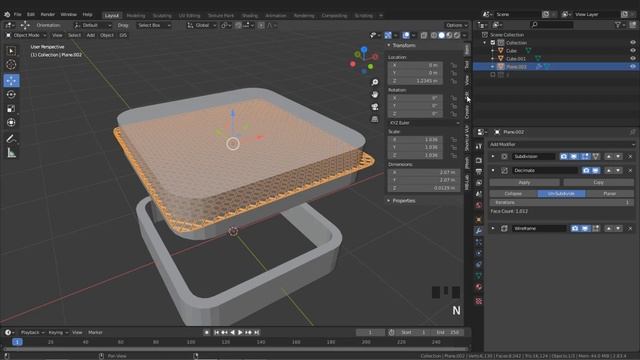
Task: Open the outliner filter funnel
Action: 618,25
